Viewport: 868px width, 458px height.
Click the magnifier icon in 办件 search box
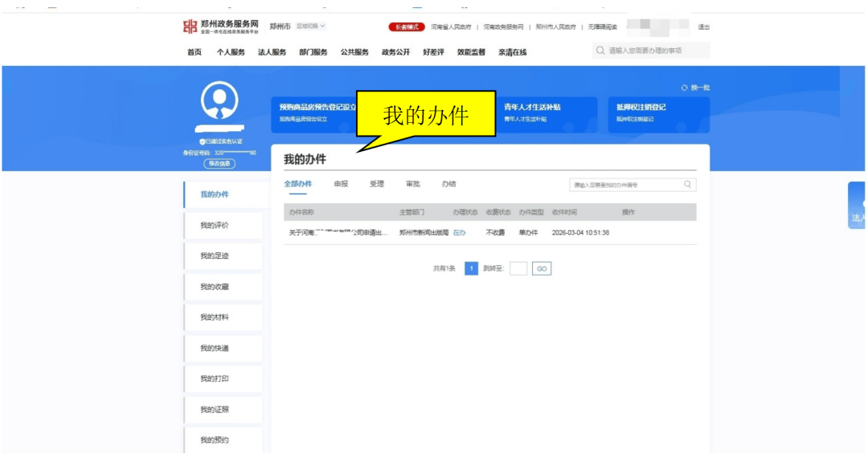tap(687, 185)
